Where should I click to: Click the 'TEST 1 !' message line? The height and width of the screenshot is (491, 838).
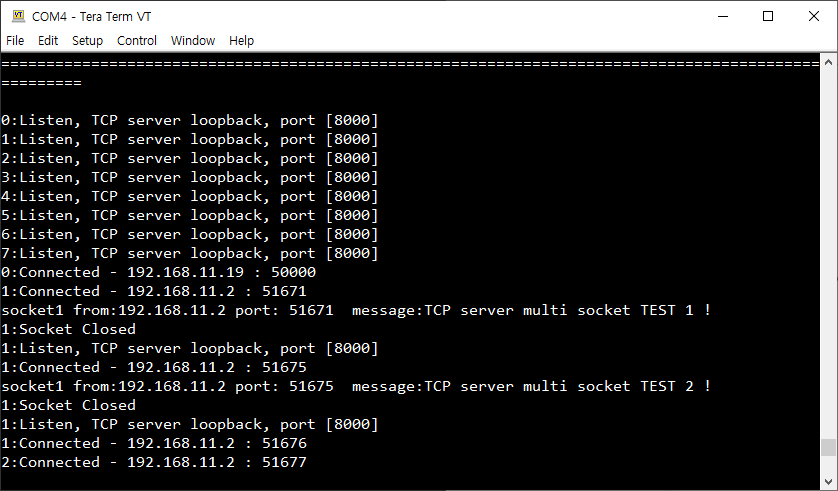[x=356, y=310]
